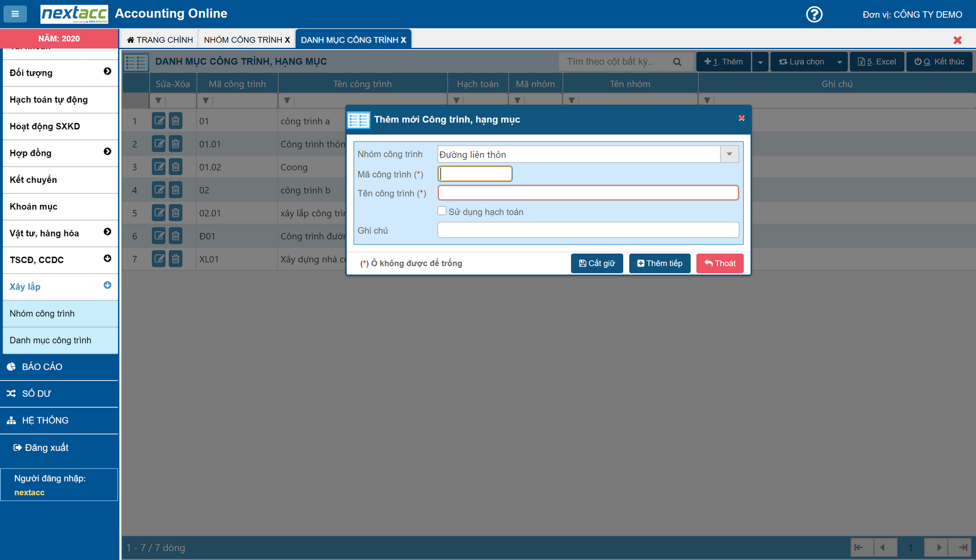Screen dimensions: 976x560
Task: Expand the Đối tượng sidebar menu
Action: [107, 72]
